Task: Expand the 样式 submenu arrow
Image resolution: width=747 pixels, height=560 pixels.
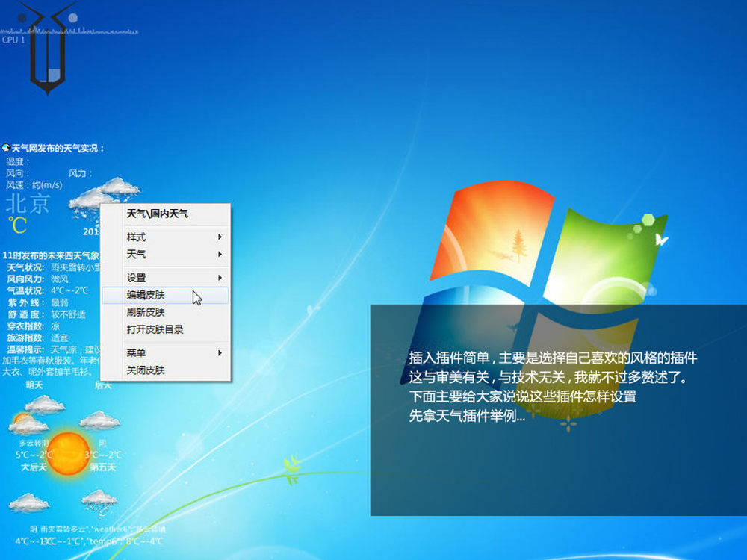Action: tap(220, 237)
